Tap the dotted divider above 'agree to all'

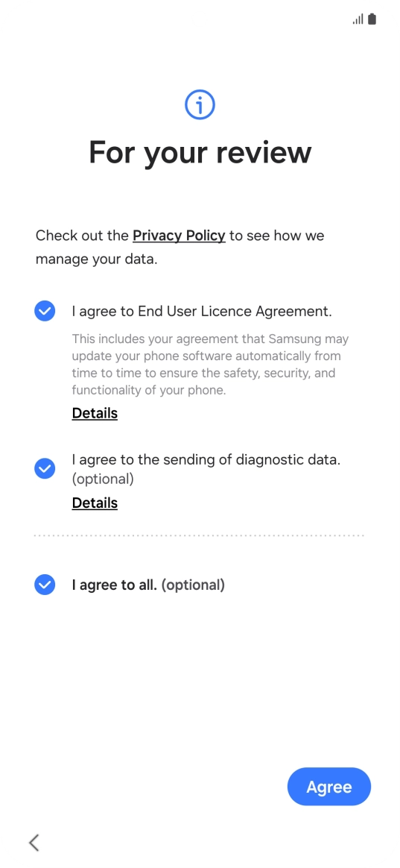(199, 535)
